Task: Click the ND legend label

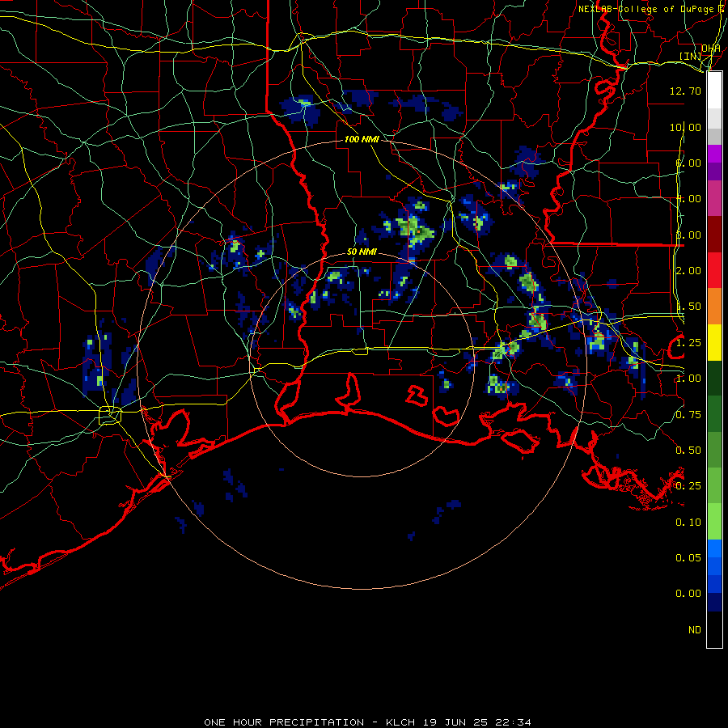Action: [695, 630]
